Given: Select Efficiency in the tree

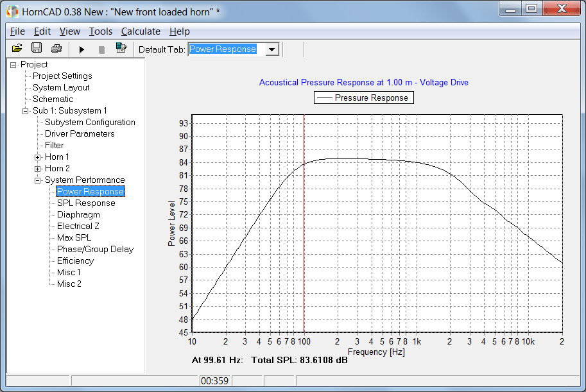Looking at the screenshot, I should [76, 261].
